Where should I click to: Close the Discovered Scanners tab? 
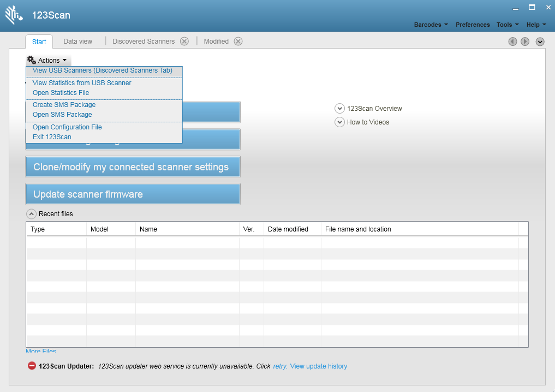pos(184,41)
